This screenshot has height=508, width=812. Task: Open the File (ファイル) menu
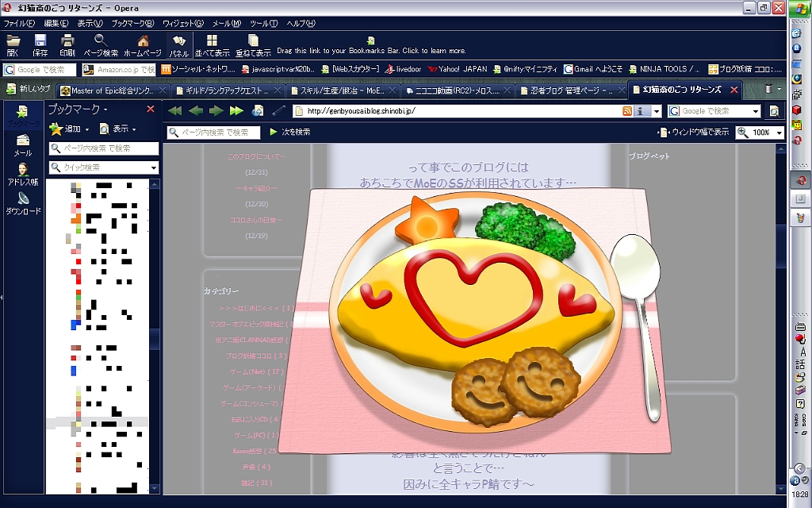tap(19, 23)
